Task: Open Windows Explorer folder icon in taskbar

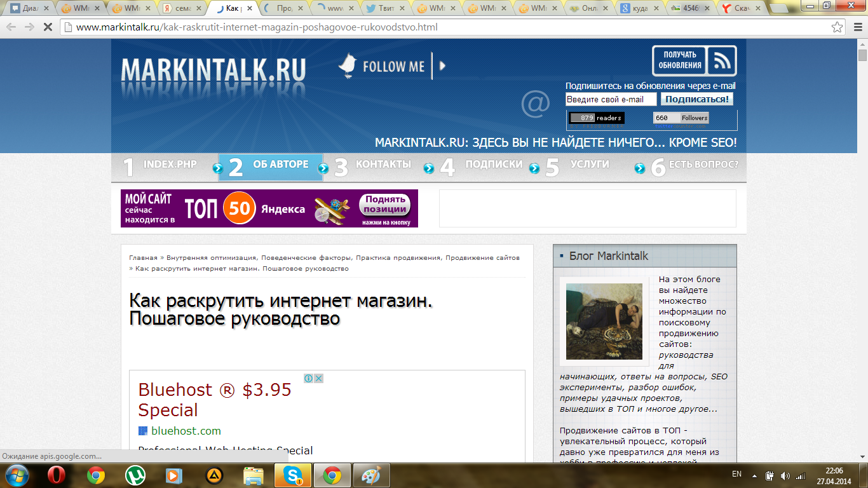Action: pos(254,475)
